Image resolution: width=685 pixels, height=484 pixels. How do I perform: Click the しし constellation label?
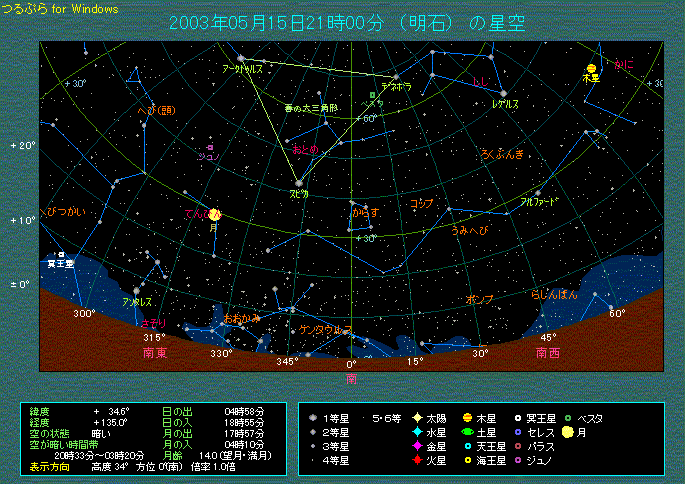point(480,82)
